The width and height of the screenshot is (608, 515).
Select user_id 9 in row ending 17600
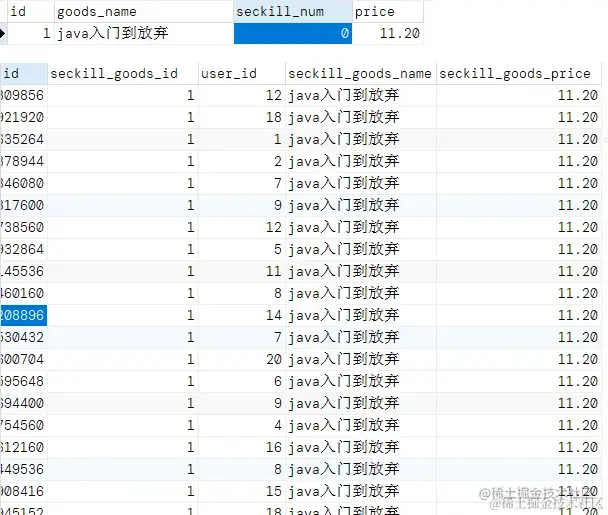(x=242, y=206)
